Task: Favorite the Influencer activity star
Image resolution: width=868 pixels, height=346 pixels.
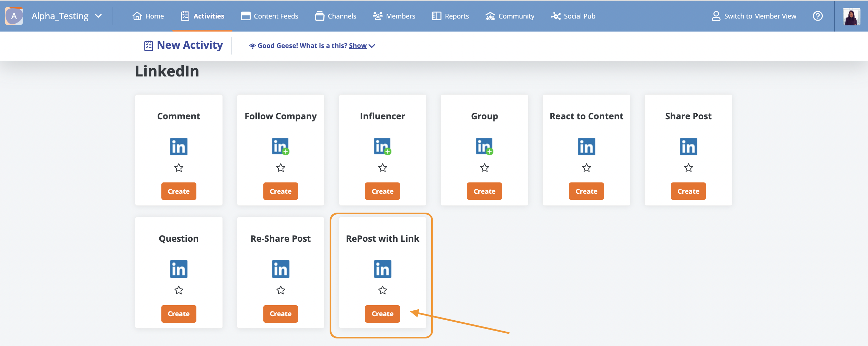Action: [x=382, y=168]
